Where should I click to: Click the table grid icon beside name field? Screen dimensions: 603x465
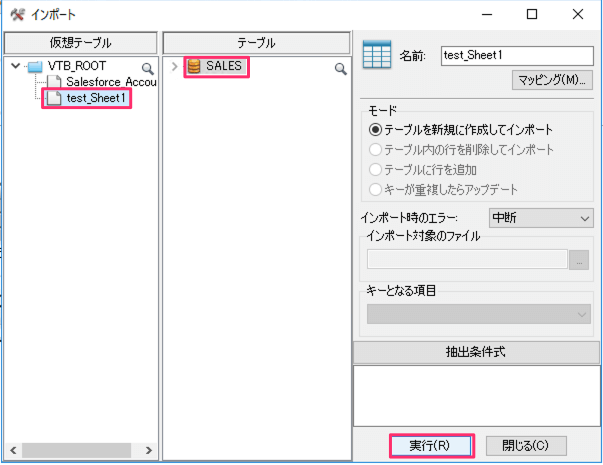coord(377,55)
